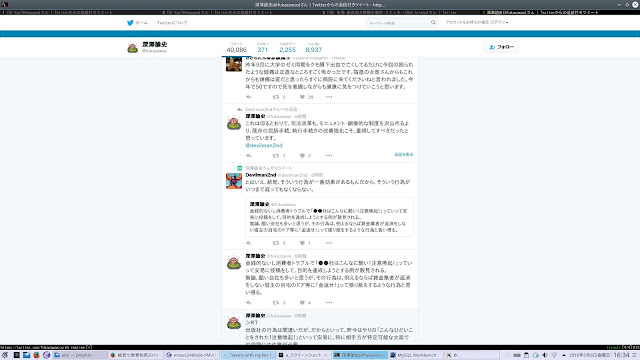
Task: Open more options on Devilman2nd tweet
Action: (329, 243)
